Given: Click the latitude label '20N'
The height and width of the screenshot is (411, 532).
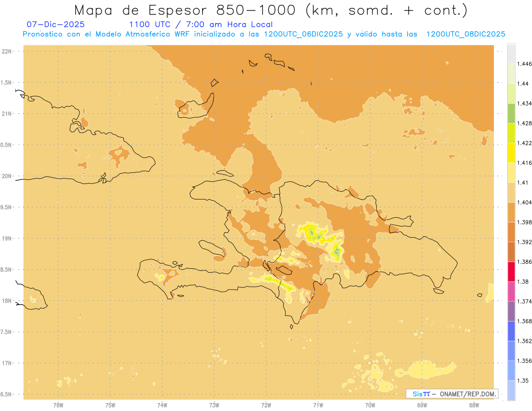Looking at the screenshot, I should pyautogui.click(x=7, y=176).
